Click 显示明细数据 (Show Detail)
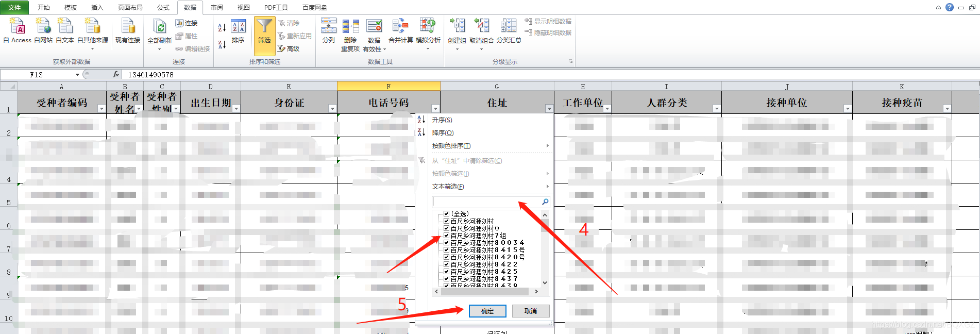The image size is (980, 334). (x=548, y=21)
